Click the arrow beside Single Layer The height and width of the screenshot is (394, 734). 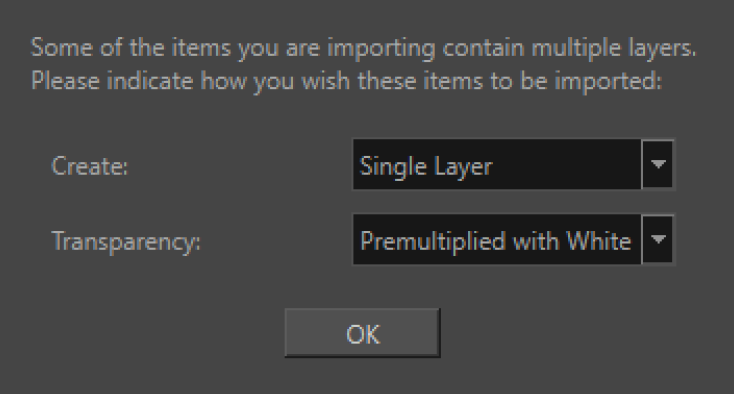pos(658,165)
